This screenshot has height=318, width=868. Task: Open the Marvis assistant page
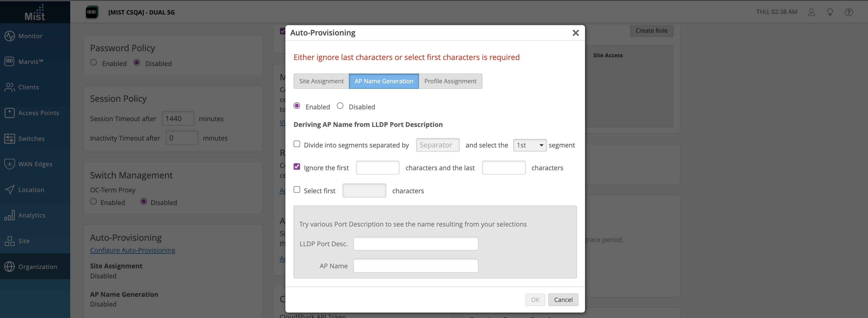point(30,62)
